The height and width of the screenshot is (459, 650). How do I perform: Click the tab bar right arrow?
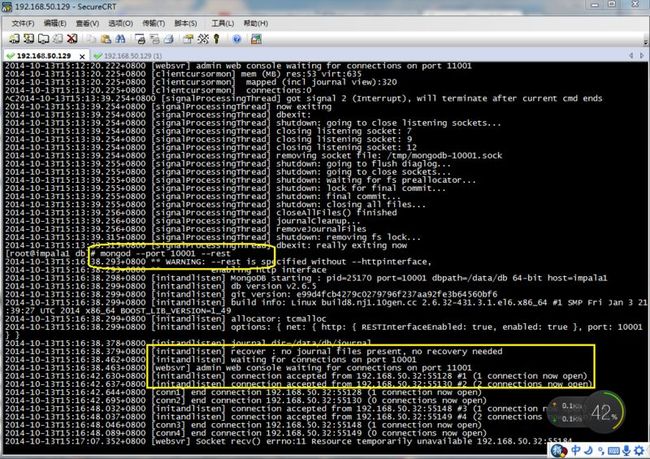pos(642,55)
